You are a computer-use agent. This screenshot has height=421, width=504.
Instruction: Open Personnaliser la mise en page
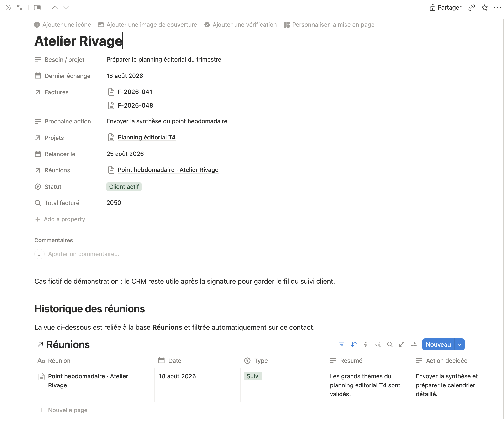[x=329, y=25]
